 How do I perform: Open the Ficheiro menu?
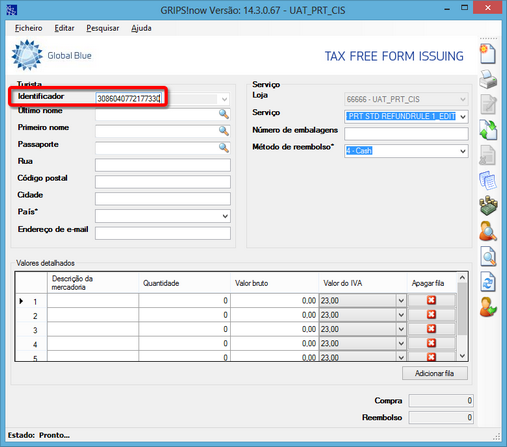tap(29, 28)
